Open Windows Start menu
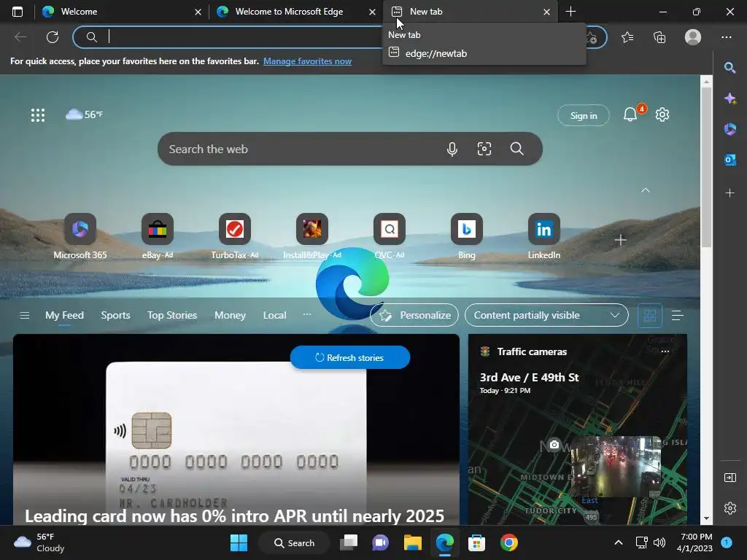The image size is (747, 560). (239, 542)
